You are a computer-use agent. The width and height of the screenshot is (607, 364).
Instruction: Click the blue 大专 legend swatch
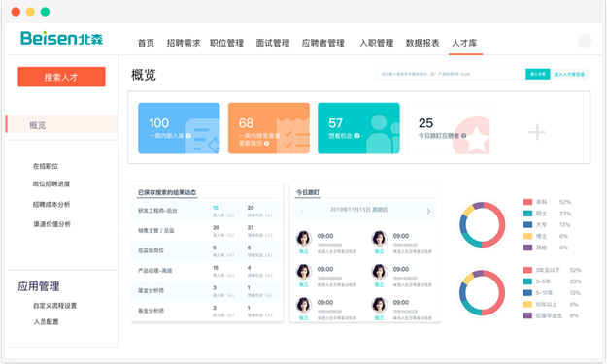pos(527,225)
